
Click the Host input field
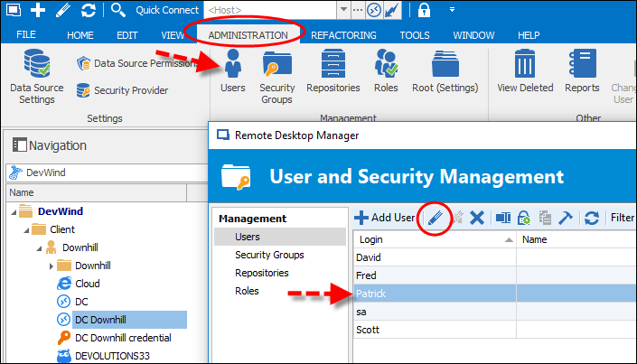(270, 10)
